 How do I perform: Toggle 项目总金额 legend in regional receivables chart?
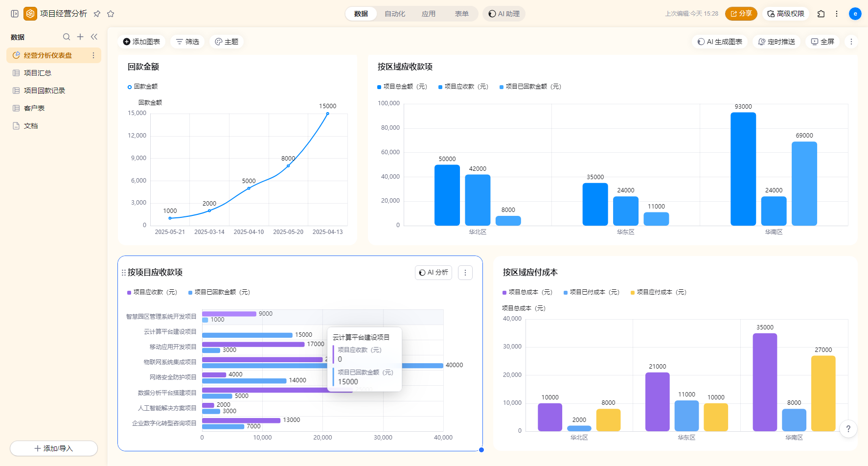402,87
